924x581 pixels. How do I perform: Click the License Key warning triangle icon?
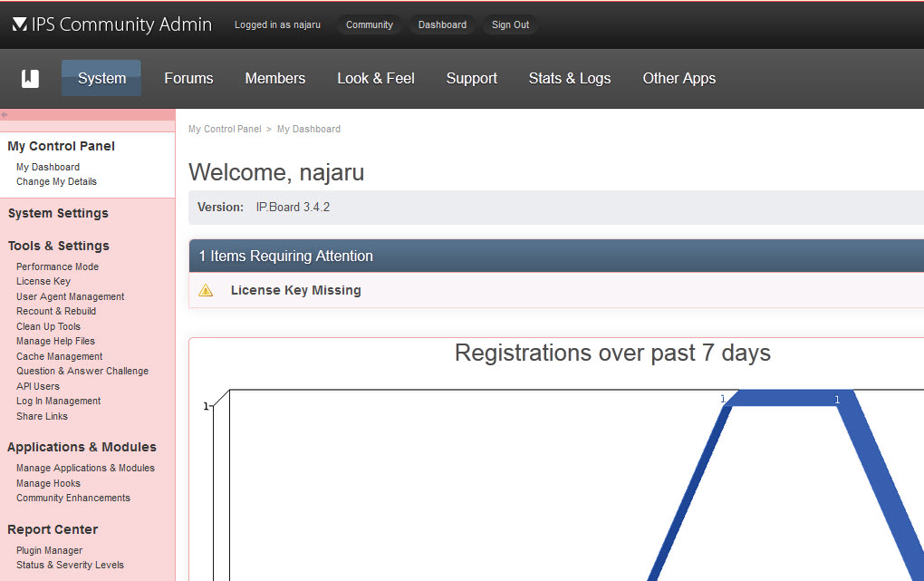click(x=206, y=291)
